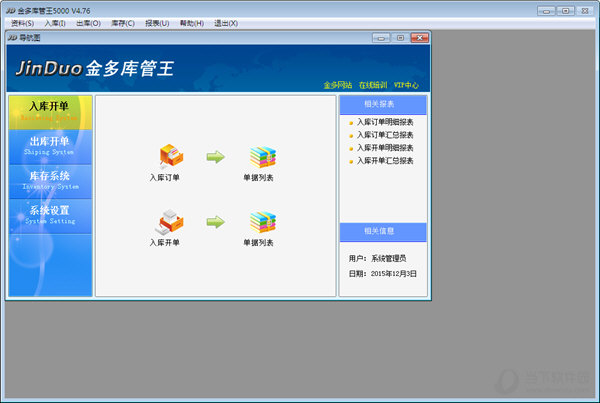
Task: Open 系统设置 System Setting section
Action: click(x=50, y=214)
